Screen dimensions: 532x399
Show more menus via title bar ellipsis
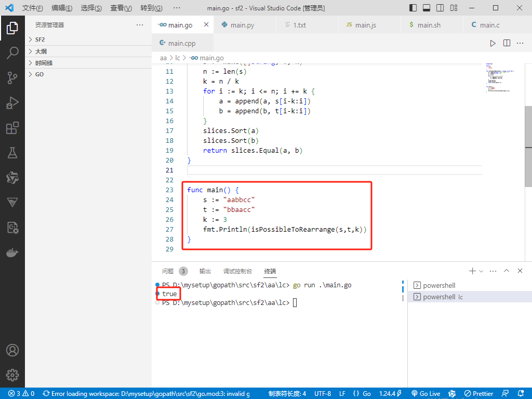pos(177,8)
